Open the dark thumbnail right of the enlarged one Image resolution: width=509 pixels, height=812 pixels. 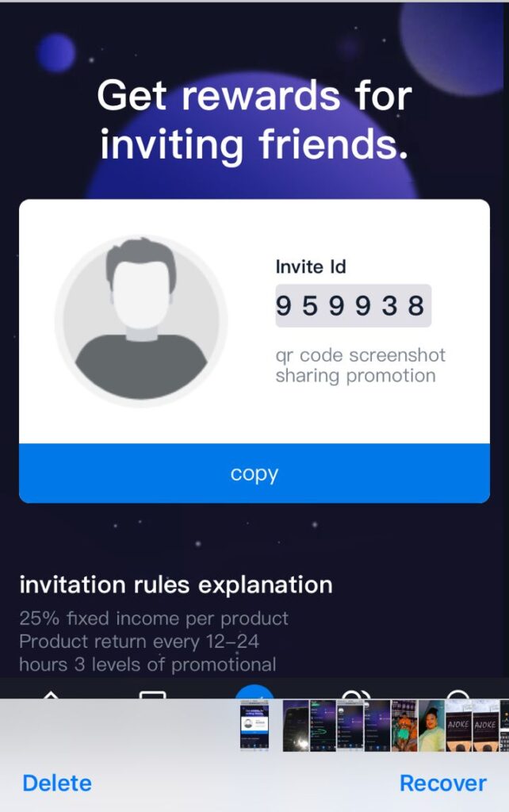(x=296, y=726)
